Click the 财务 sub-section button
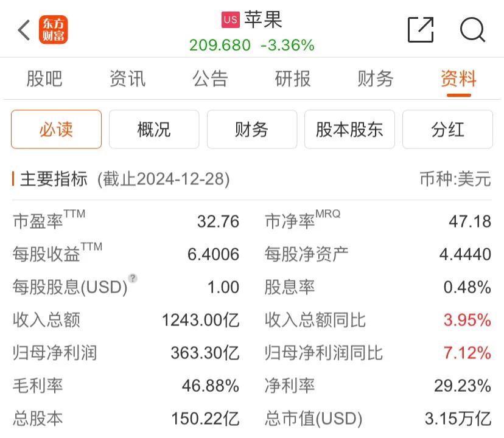This screenshot has width=504, height=438. coord(252,129)
